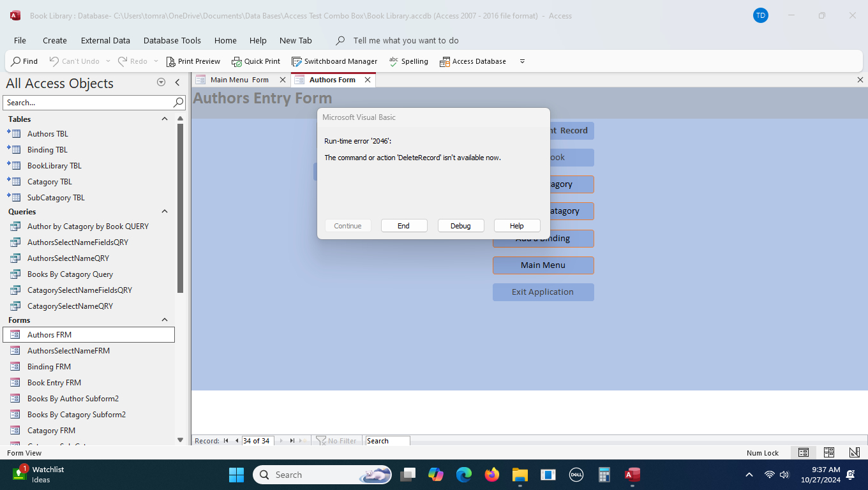The width and height of the screenshot is (868, 490).
Task: Open the External Data tab
Action: coord(105,40)
